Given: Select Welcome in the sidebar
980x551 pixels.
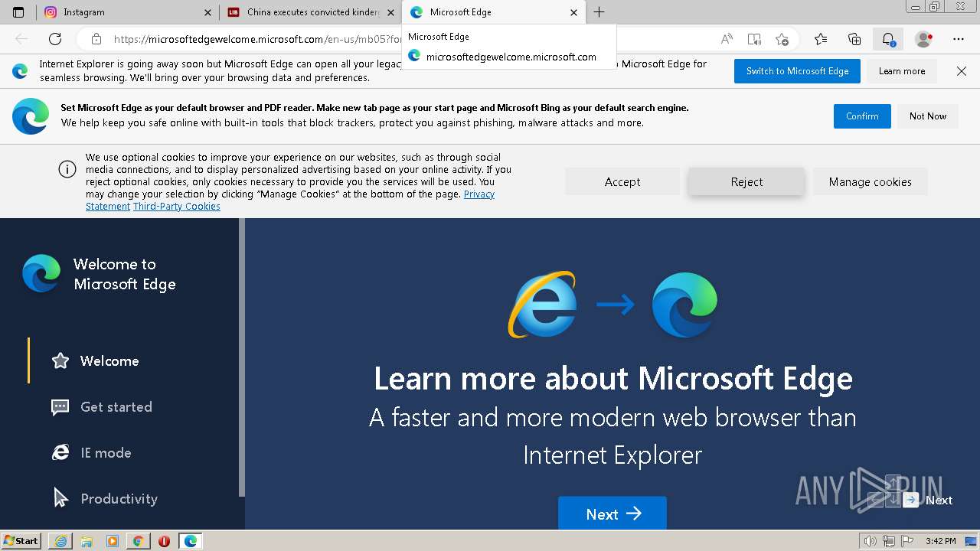Looking at the screenshot, I should click(x=109, y=360).
